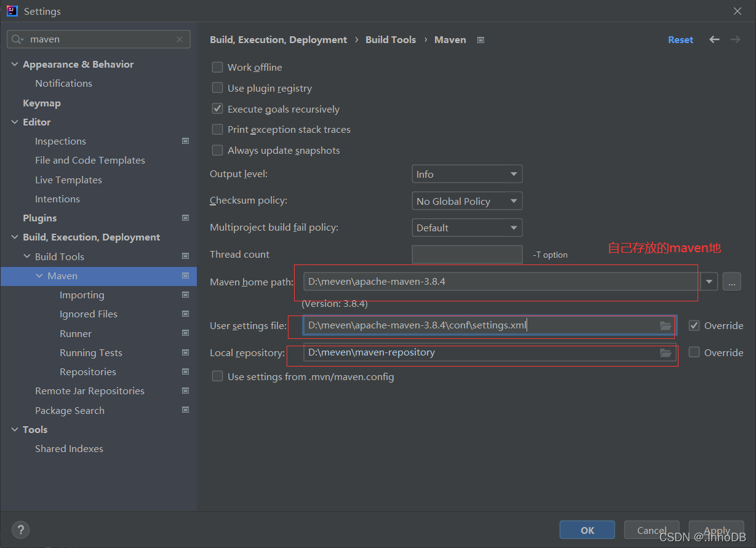Collapse the Maven node arrow
Screen dimensions: 756x548
(x=39, y=276)
